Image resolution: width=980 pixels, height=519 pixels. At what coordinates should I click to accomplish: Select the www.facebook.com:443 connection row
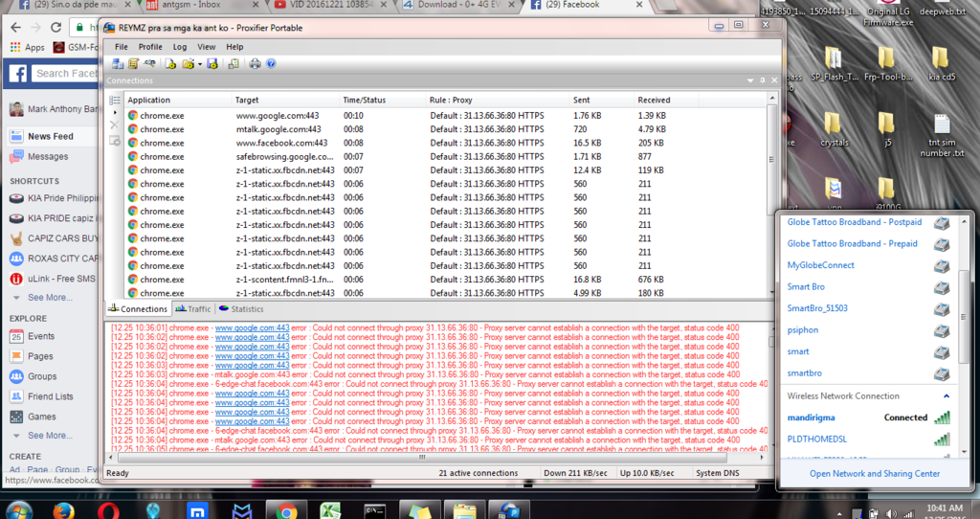coord(446,144)
